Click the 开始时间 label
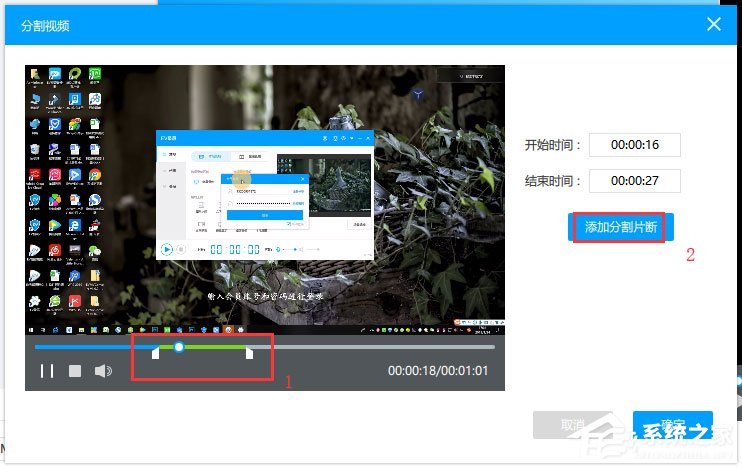This screenshot has height=468, width=742. point(552,145)
